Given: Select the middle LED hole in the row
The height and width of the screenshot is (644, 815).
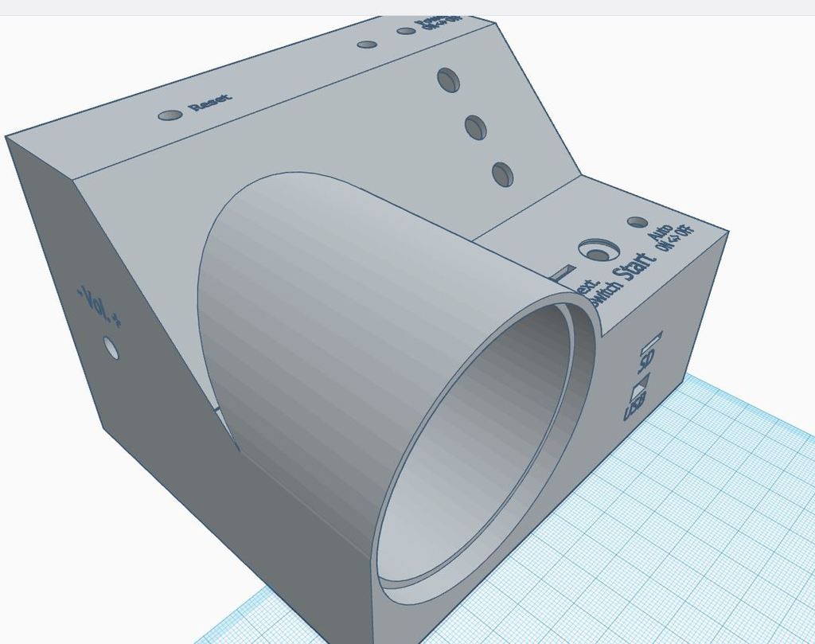Looking at the screenshot, I should [474, 127].
